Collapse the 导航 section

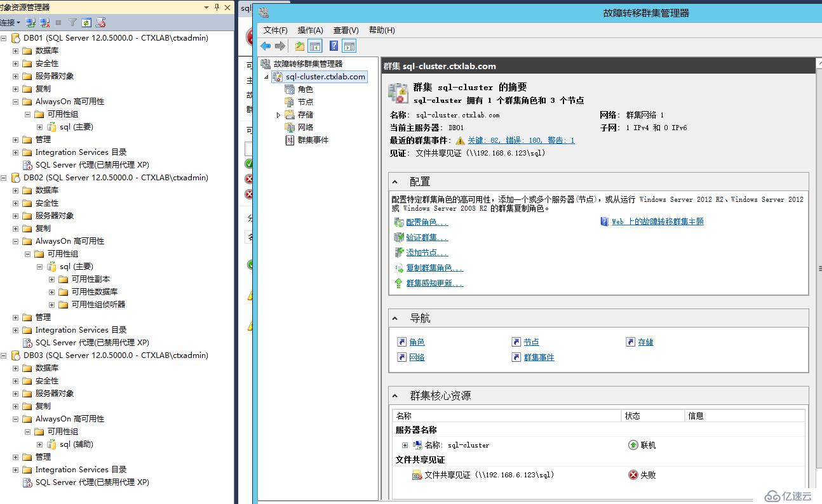click(395, 318)
